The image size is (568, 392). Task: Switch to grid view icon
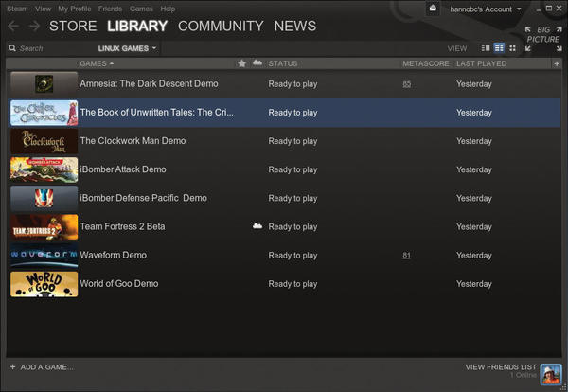click(512, 48)
